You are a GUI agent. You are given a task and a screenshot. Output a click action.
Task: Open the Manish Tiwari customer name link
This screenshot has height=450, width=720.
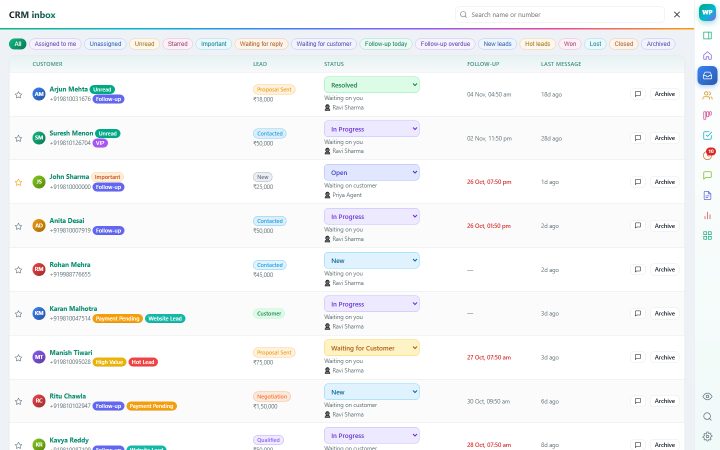pos(71,353)
